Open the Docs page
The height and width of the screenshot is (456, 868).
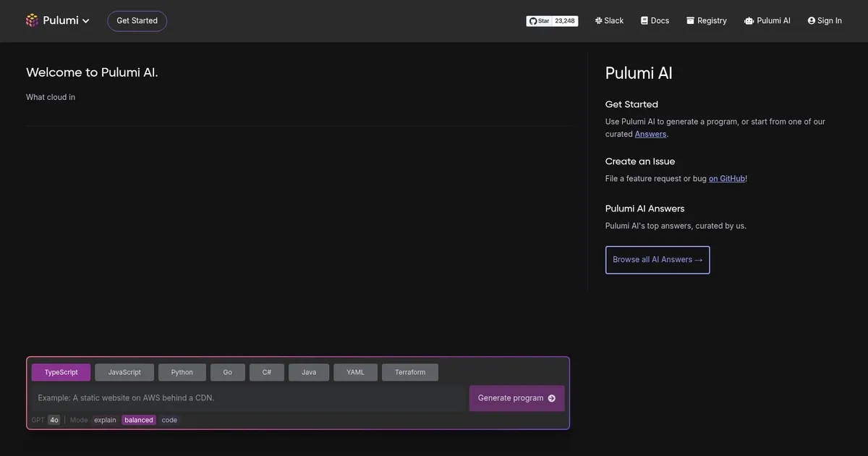point(655,21)
